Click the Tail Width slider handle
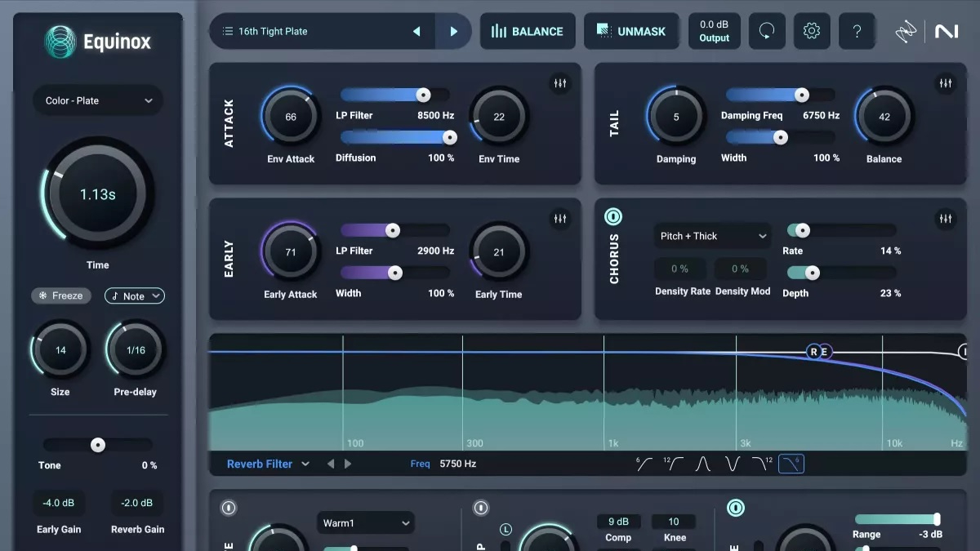980x551 pixels. (781, 137)
